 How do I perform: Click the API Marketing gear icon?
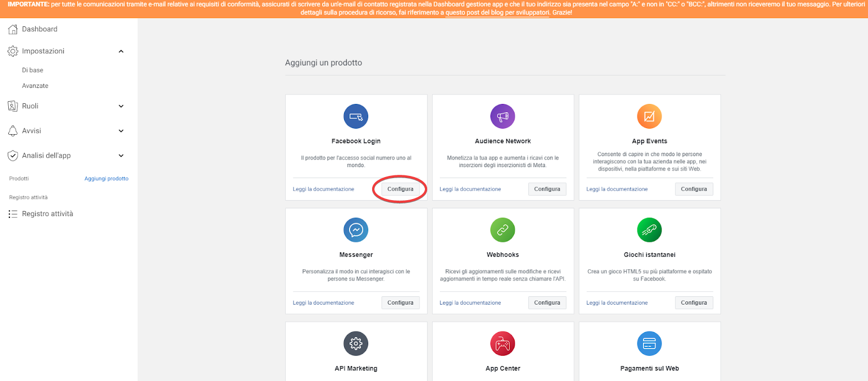click(x=356, y=344)
